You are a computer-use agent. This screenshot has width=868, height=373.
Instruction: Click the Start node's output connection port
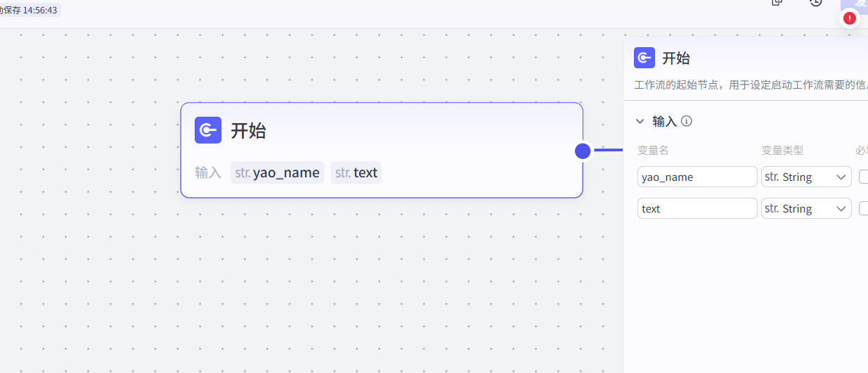click(x=583, y=151)
